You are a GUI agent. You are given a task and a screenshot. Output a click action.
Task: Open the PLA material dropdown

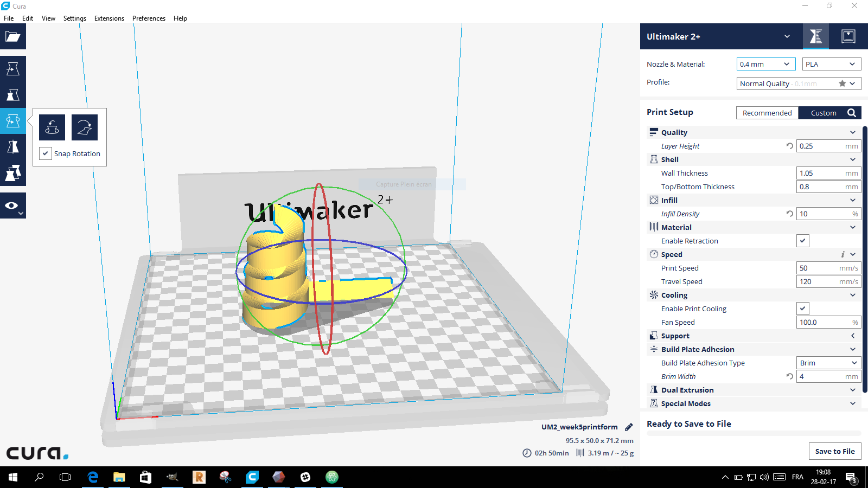[832, 64]
